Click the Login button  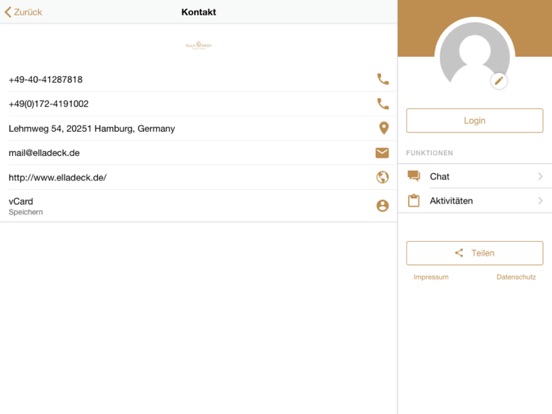(x=475, y=120)
